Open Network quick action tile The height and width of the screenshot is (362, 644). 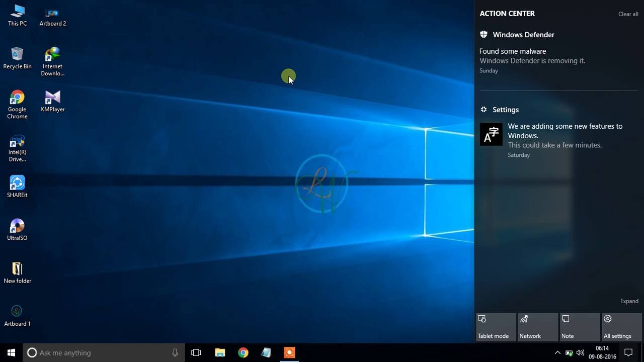click(x=538, y=327)
